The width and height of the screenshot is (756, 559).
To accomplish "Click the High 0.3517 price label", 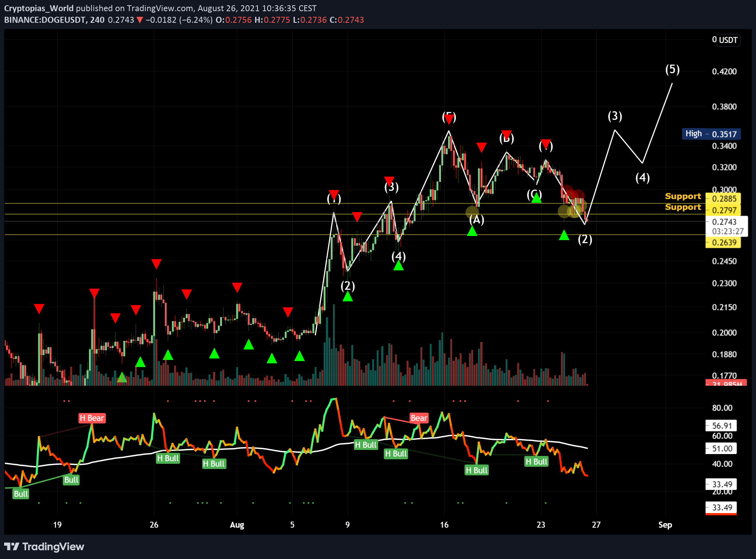I will click(711, 134).
